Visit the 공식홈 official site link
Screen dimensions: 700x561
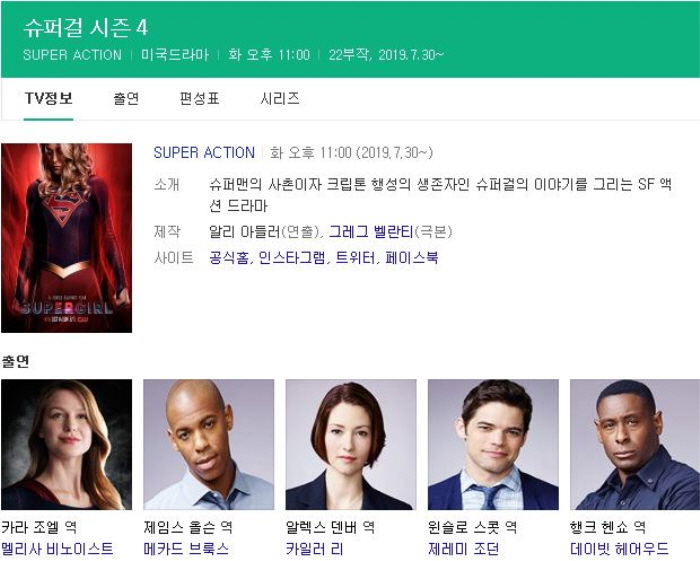click(229, 258)
